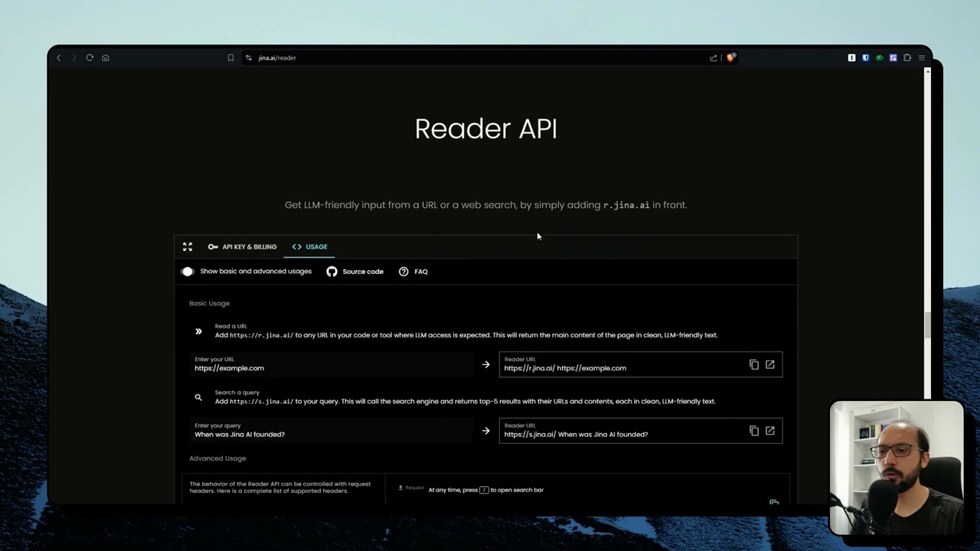This screenshot has width=980, height=551.
Task: Submit the URL with the arrow button
Action: (485, 364)
